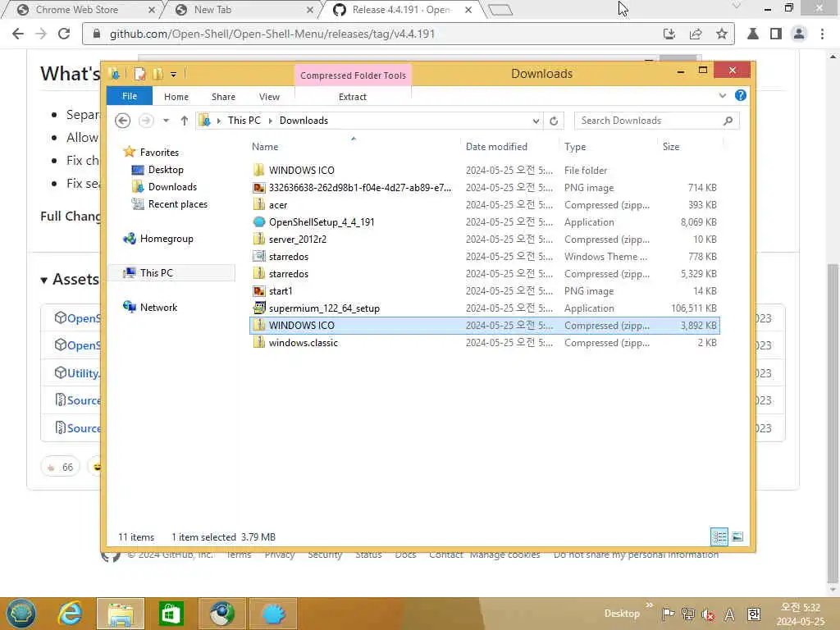The width and height of the screenshot is (840, 630).
Task: Select starredos Windows Theme file
Action: [484, 256]
